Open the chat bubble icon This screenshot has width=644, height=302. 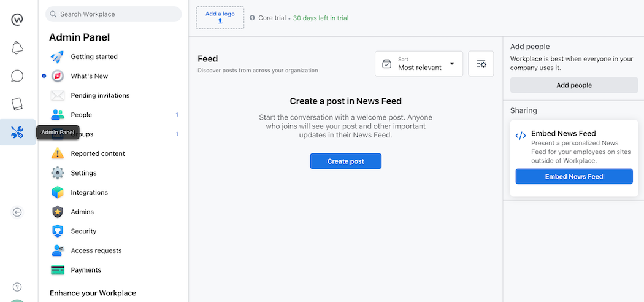click(17, 76)
